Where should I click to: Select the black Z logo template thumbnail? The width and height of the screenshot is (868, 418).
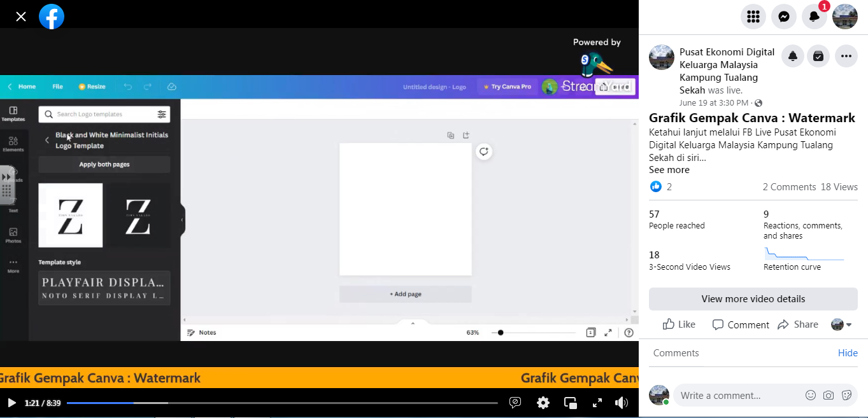point(138,215)
